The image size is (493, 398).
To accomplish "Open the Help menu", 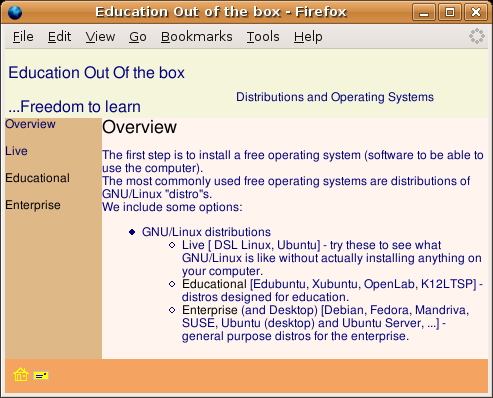I will [x=308, y=37].
